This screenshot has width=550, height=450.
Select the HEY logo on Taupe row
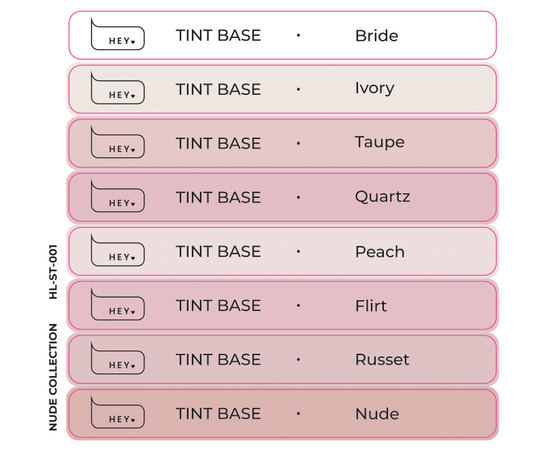point(118,142)
